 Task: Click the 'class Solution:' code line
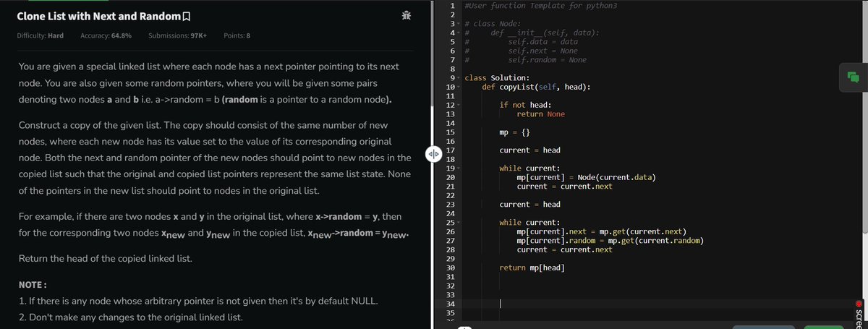coord(496,78)
